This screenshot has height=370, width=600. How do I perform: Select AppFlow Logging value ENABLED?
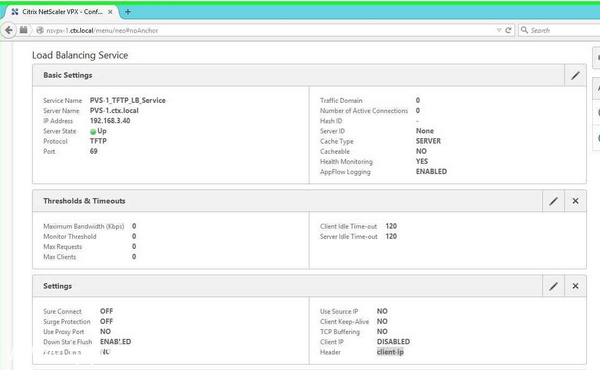click(431, 171)
